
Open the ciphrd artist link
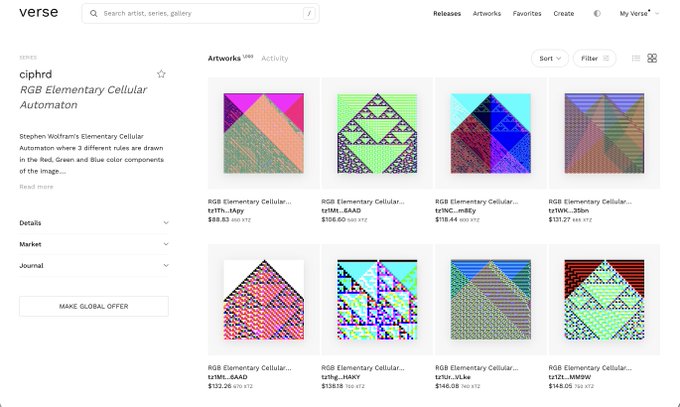point(36,74)
